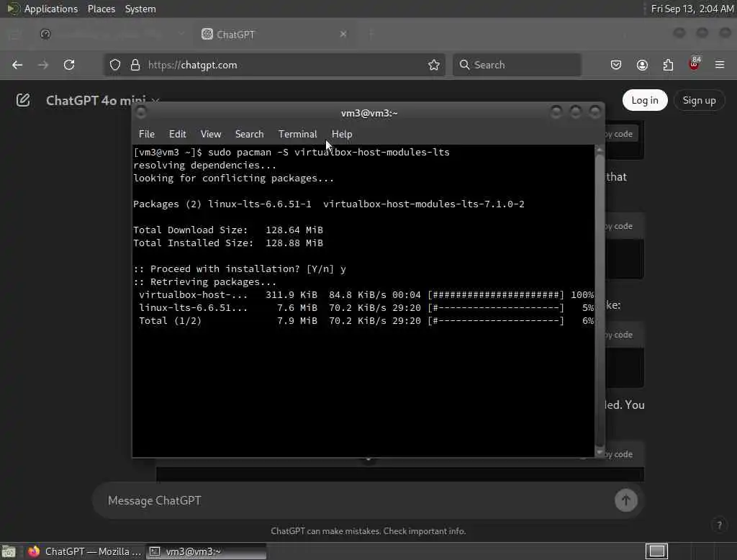Open the help question mark icon
This screenshot has width=737, height=560.
719,525
